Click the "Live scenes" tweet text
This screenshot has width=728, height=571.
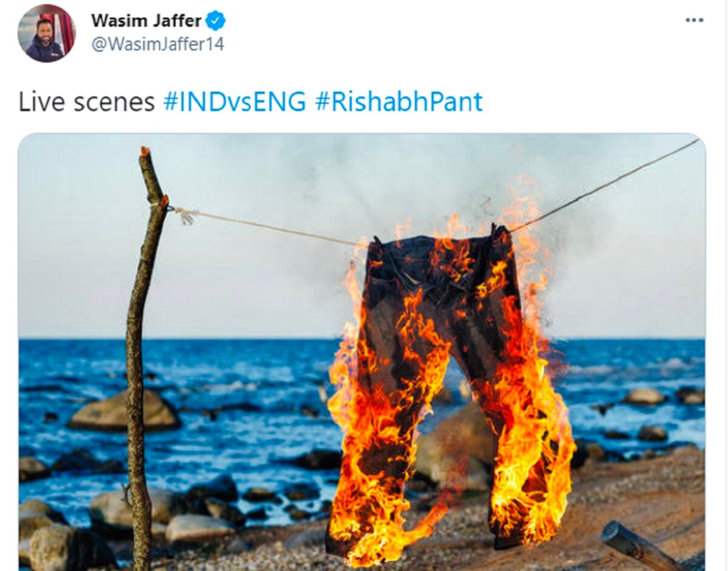tap(87, 102)
